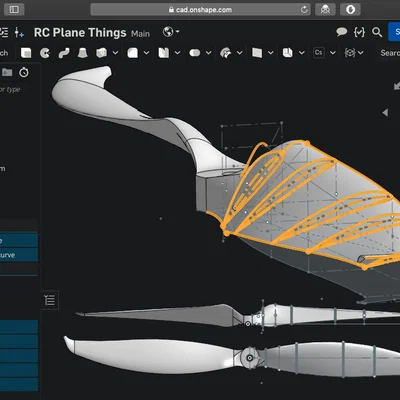This screenshot has width=400, height=400.
Task: Open the globe sharing dropdown
Action: point(171,32)
